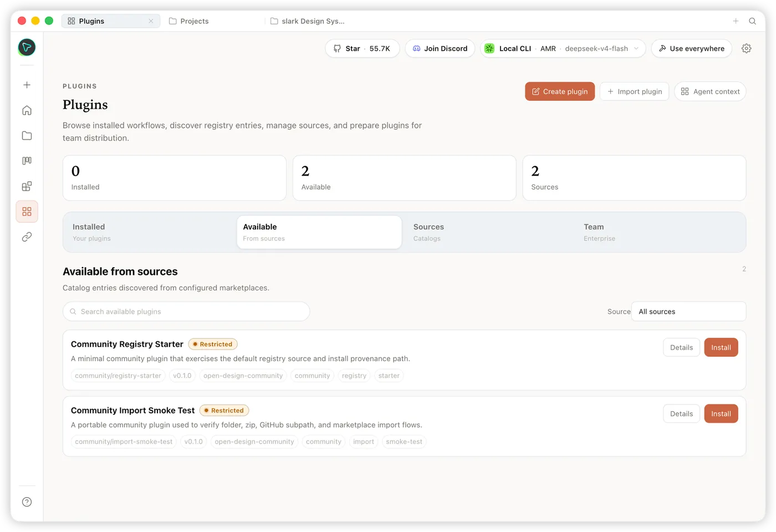
Task: Click the search magnifier in the title bar
Action: point(752,21)
